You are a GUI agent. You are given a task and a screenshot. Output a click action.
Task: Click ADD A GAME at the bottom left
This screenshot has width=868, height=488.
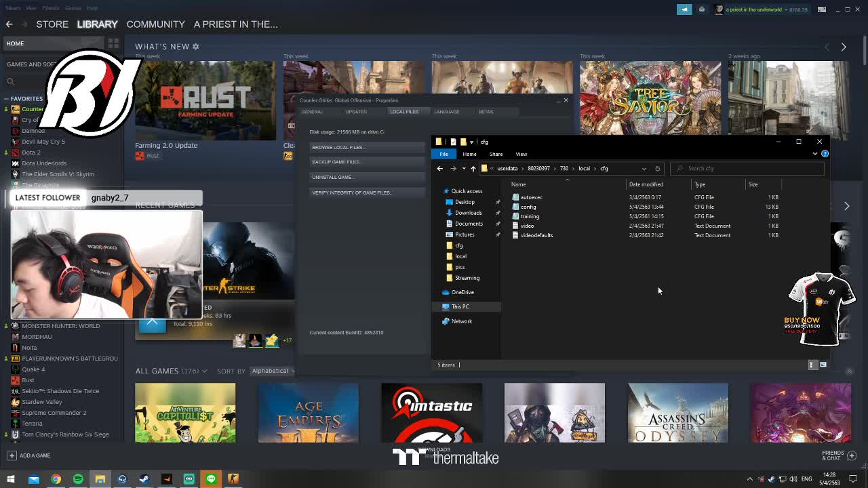(29, 455)
